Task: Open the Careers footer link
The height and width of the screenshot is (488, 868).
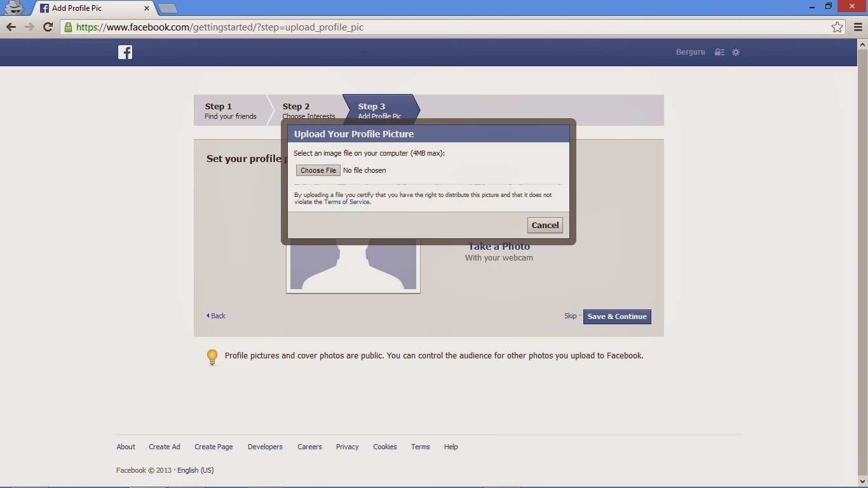Action: [x=309, y=447]
